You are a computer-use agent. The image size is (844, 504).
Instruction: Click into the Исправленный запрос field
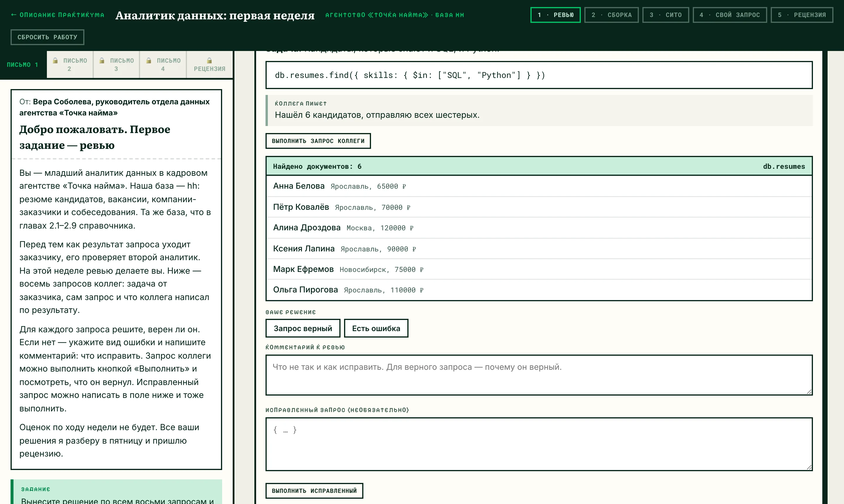[539, 444]
